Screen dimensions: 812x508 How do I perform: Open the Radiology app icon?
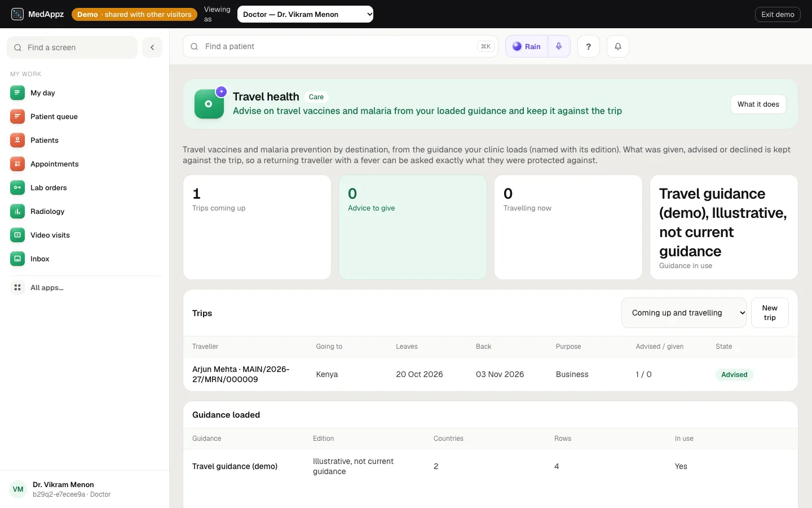click(x=17, y=211)
